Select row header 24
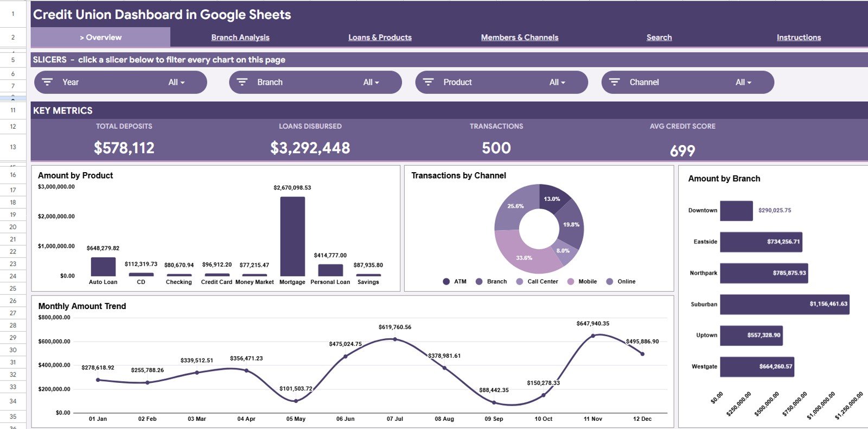The image size is (868, 429). pyautogui.click(x=13, y=276)
